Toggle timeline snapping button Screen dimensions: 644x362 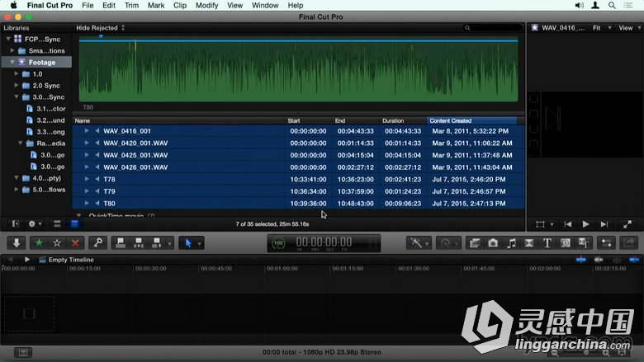click(634, 260)
